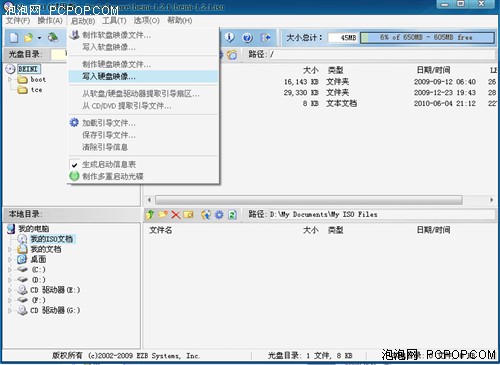Expand the 我的文档 tree node
Screen dimensions: 500x365
pos(10,249)
